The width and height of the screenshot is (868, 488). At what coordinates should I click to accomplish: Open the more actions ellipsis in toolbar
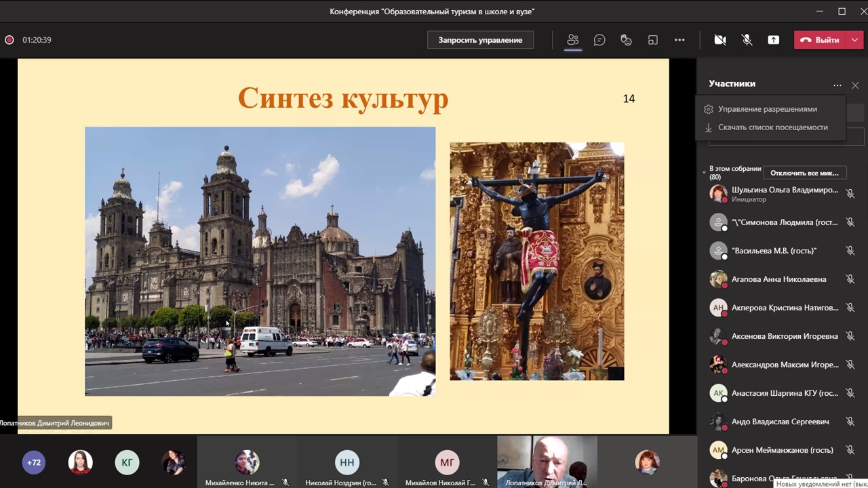[679, 40]
